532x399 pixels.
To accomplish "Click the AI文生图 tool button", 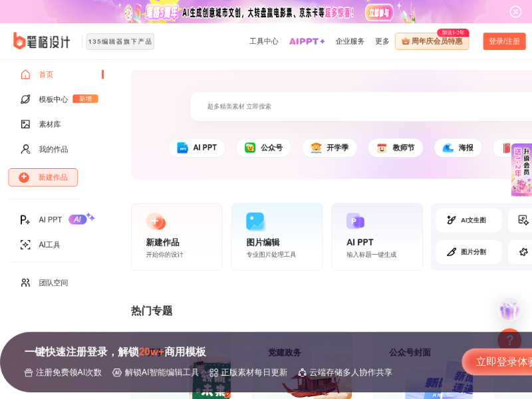I will [x=468, y=220].
